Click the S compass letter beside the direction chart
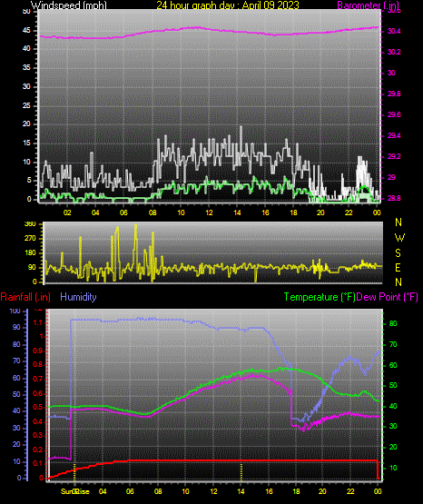Screen dimensions: 423x504 [398, 253]
